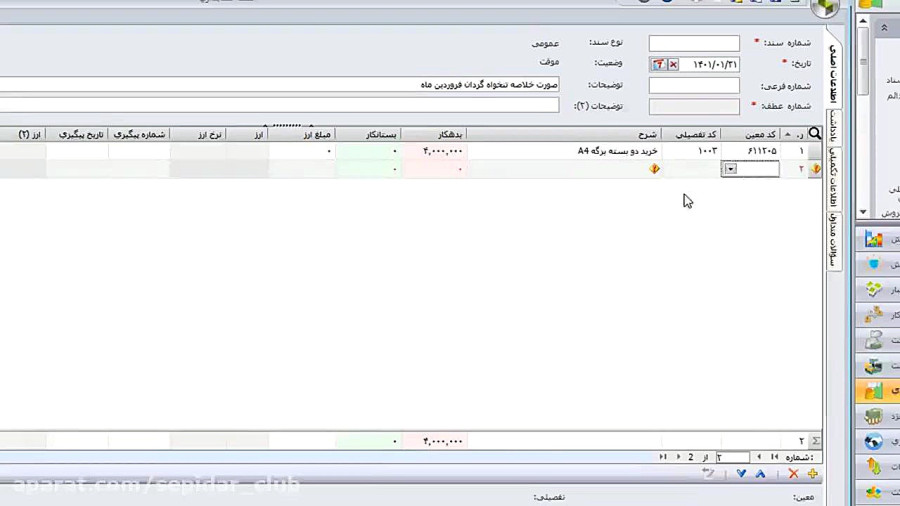Image resolution: width=900 pixels, height=506 pixels.
Task: Collapse the side panel with double chevron
Action: pos(884,28)
